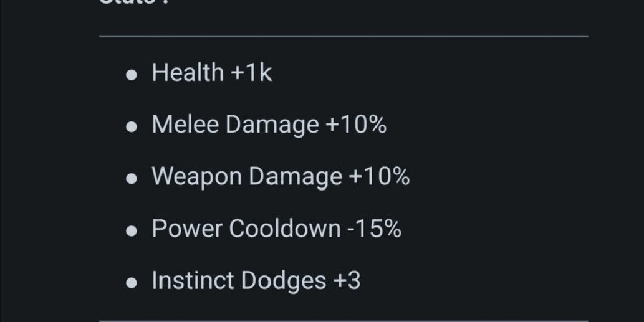Click the divider line below Instinct Dodges
This screenshot has height=322, width=644.
click(x=344, y=321)
